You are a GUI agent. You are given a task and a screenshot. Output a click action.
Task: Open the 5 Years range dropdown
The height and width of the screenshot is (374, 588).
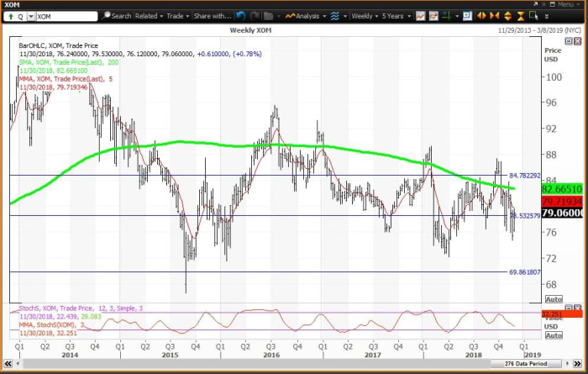[396, 16]
